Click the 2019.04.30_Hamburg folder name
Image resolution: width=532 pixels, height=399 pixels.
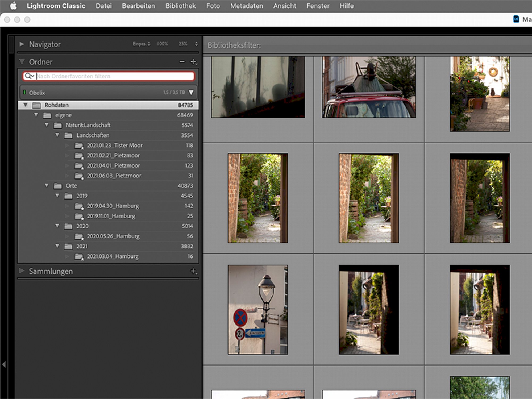[113, 206]
